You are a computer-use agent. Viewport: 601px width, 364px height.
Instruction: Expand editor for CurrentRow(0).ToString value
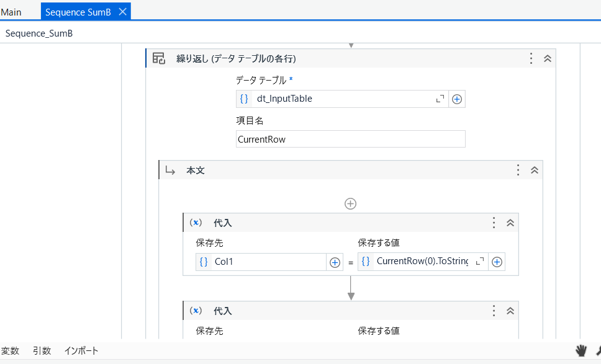479,262
